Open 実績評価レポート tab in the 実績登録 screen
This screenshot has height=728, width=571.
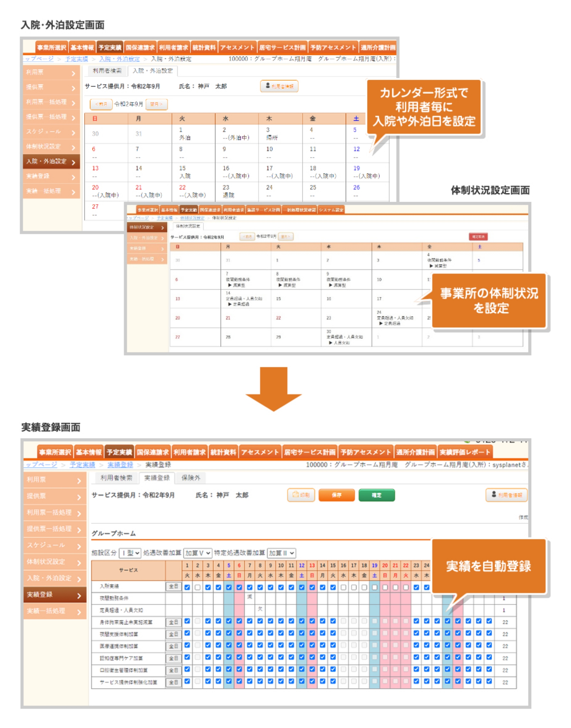pyautogui.click(x=465, y=452)
